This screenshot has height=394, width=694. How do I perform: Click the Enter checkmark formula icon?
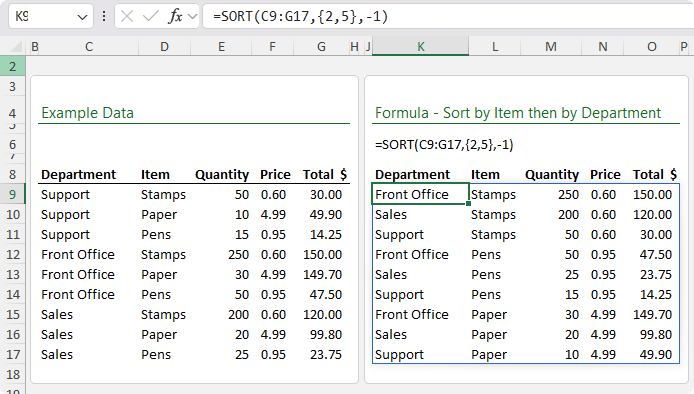click(150, 16)
